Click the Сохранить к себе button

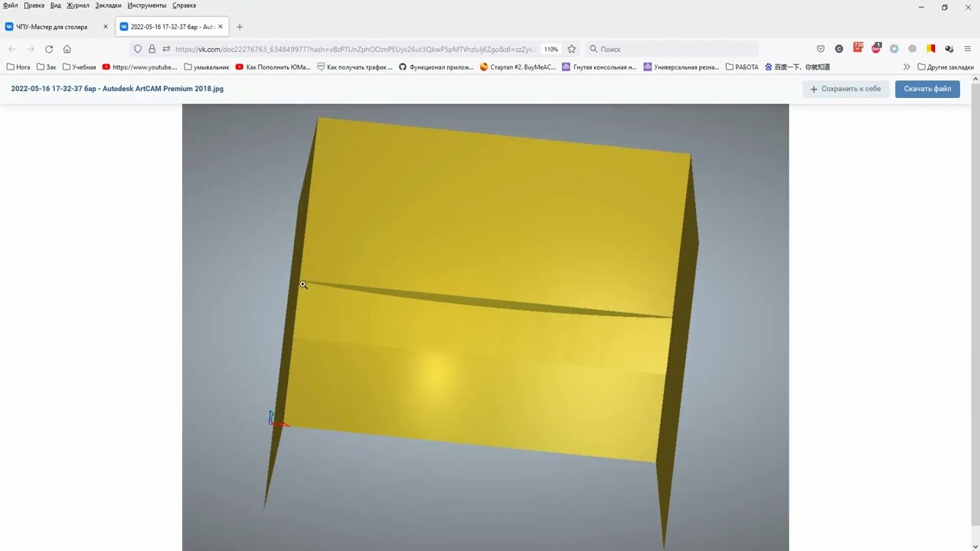click(846, 89)
